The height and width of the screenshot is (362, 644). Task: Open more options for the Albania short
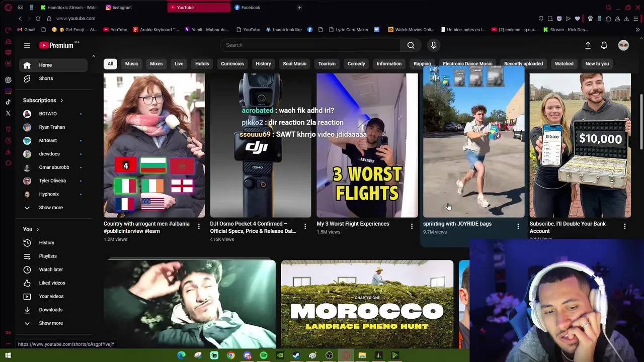point(199,227)
